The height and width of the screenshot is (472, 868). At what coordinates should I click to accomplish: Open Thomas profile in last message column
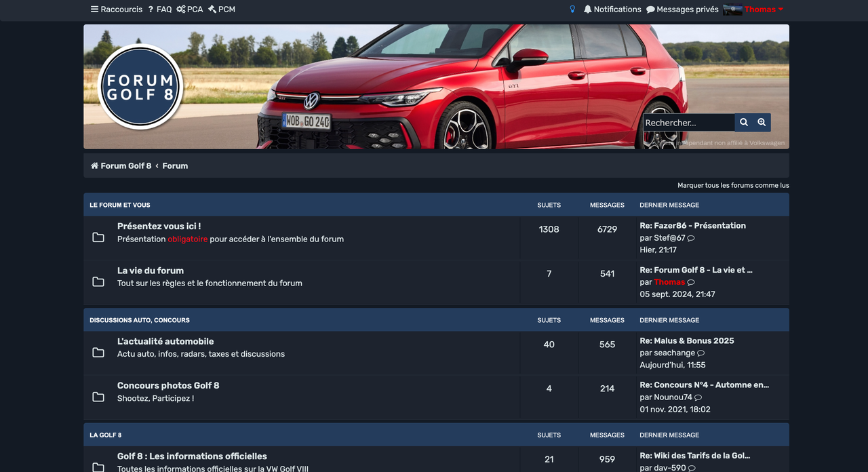669,282
